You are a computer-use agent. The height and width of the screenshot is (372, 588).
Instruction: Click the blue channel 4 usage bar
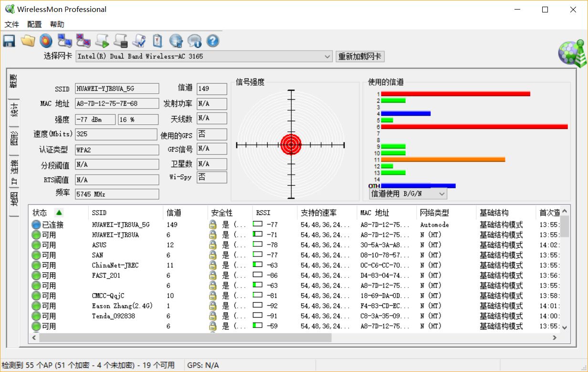[x=406, y=114]
